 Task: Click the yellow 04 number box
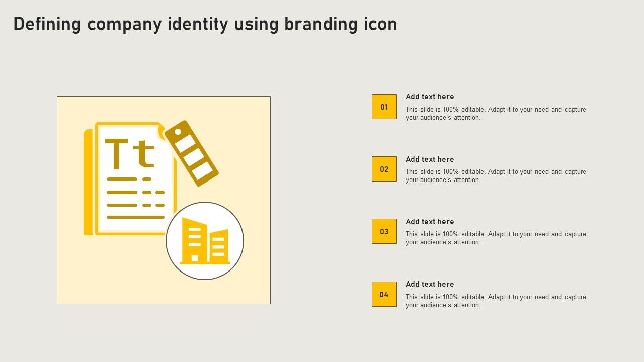tap(384, 294)
